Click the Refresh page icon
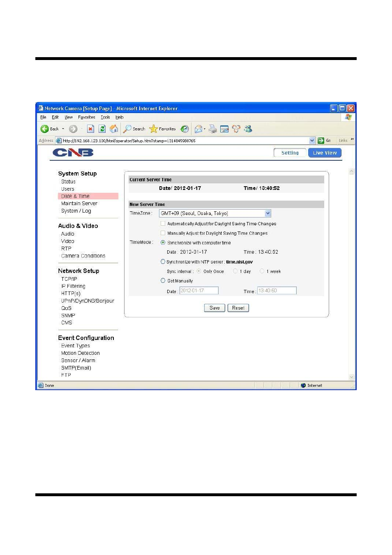The height and width of the screenshot is (555, 392). [x=102, y=129]
